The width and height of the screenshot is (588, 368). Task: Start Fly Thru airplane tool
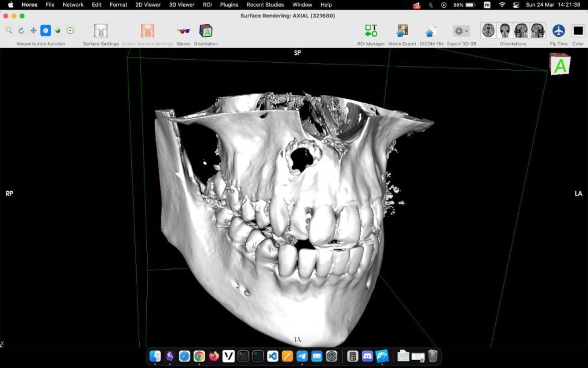pos(558,31)
